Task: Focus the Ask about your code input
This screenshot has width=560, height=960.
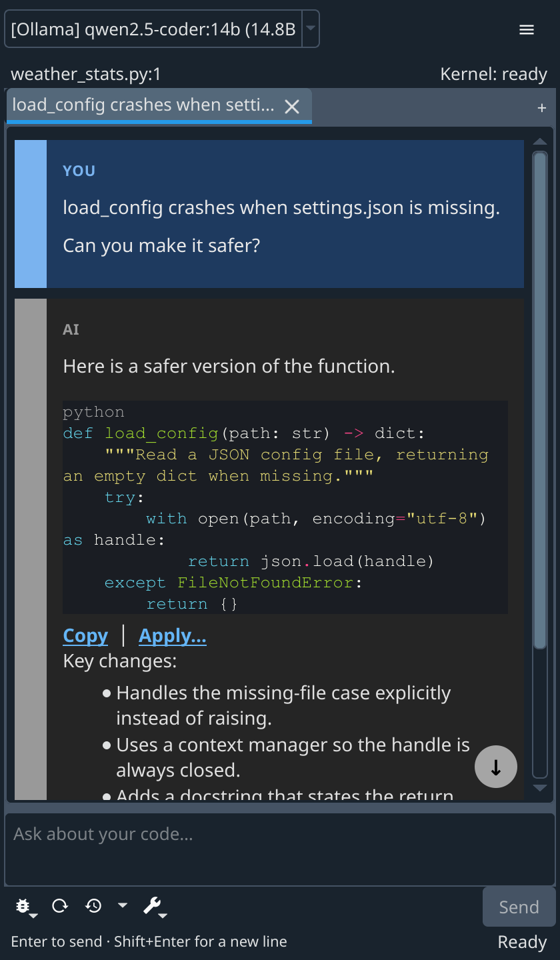Action: [x=280, y=849]
